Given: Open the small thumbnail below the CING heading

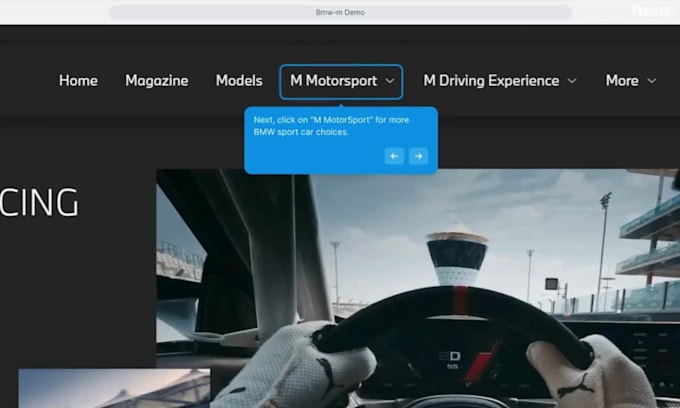Looking at the screenshot, I should pos(114,388).
